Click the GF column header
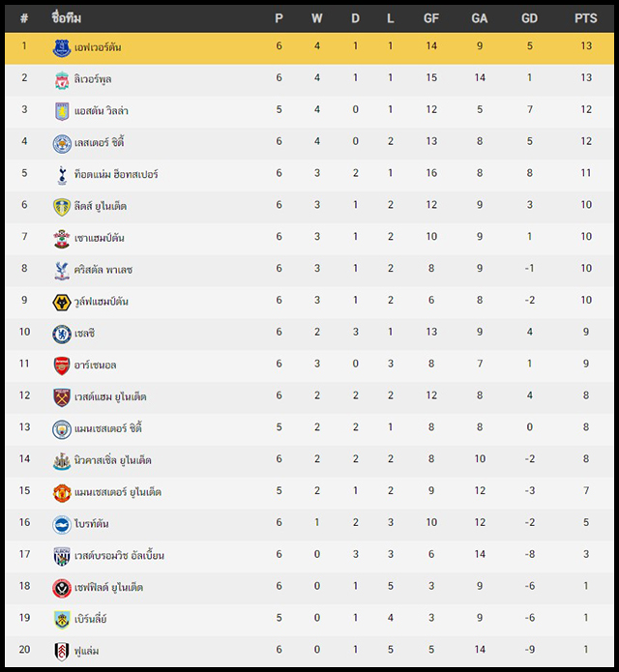 coord(431,18)
